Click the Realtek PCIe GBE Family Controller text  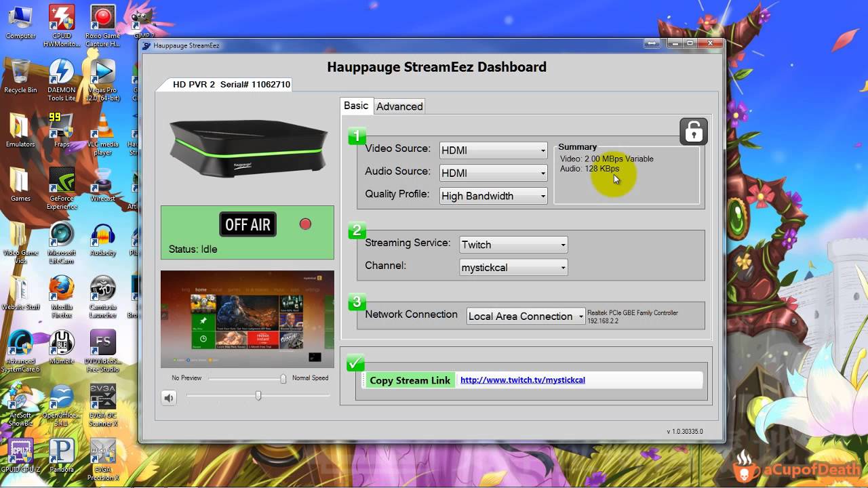[633, 313]
